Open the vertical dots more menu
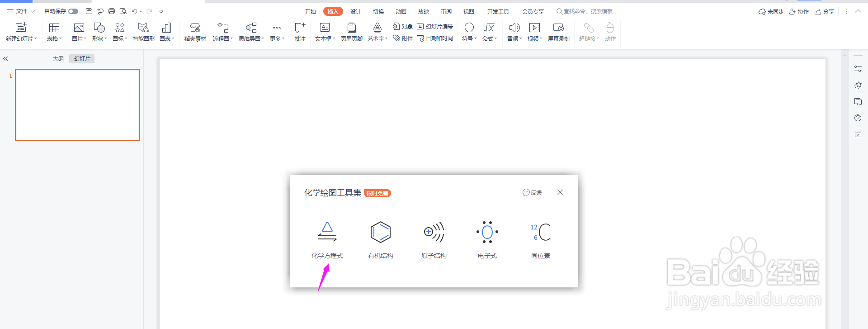Image resolution: width=868 pixels, height=329 pixels. pyautogui.click(x=846, y=11)
